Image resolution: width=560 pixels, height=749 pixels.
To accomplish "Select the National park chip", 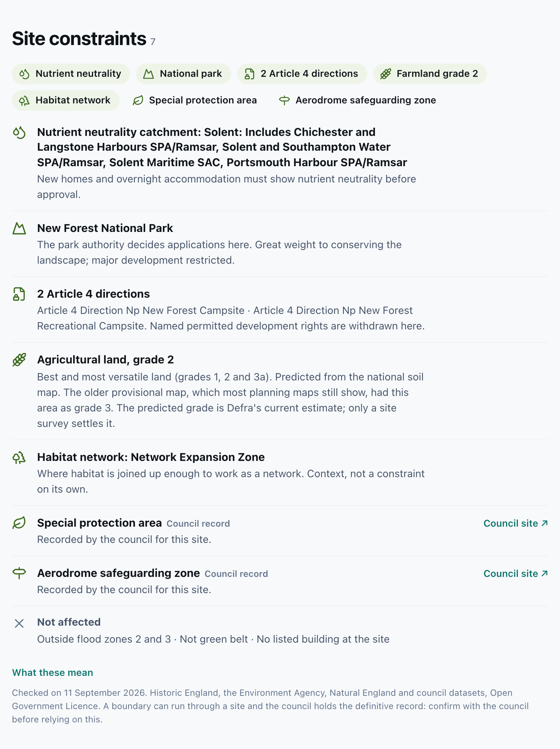I will pos(184,74).
